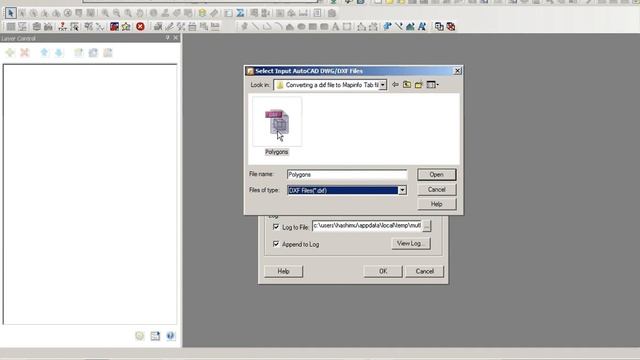Click Move Layer Up arrow icon
Screen dimensions: 640x360
tap(44, 53)
